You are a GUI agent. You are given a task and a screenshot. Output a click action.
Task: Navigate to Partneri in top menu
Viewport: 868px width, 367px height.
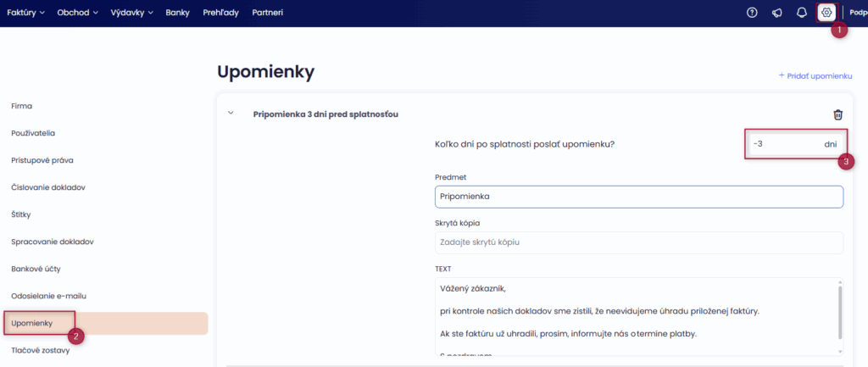click(268, 13)
